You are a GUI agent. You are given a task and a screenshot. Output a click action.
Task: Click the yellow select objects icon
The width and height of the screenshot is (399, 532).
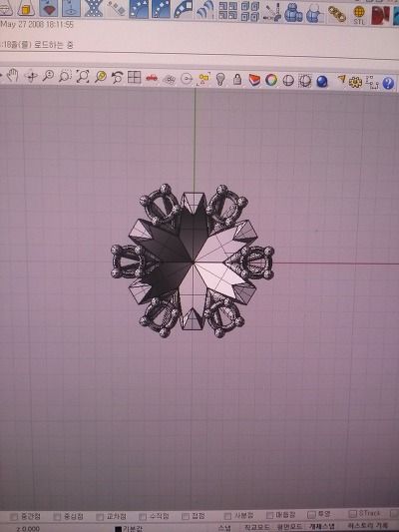pyautogui.click(x=204, y=79)
